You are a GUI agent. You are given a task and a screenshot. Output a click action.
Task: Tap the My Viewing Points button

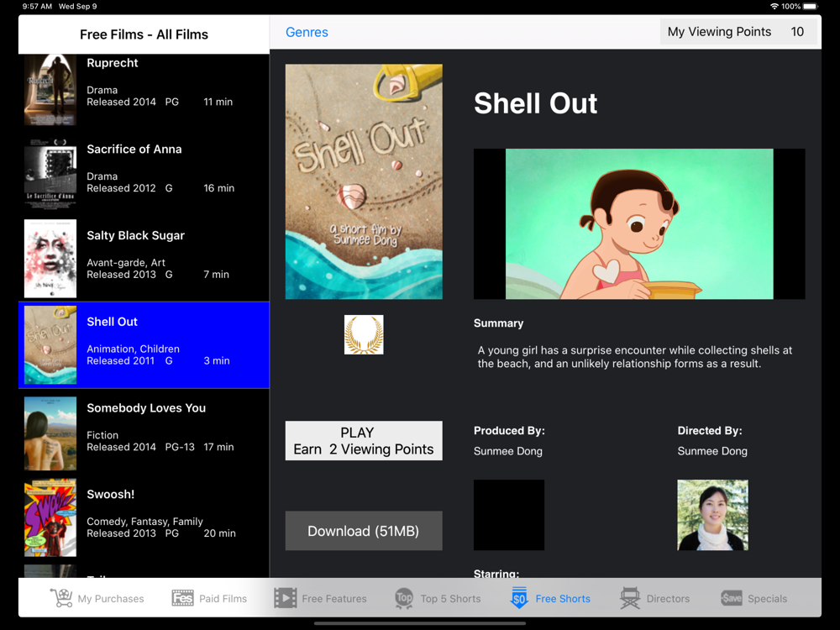click(738, 32)
